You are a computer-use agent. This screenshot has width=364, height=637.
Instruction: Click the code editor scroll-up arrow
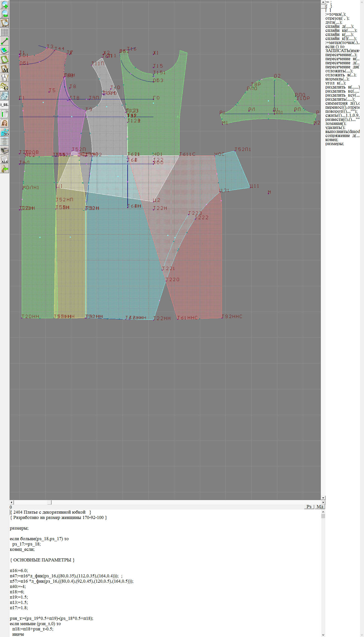coord(323,512)
